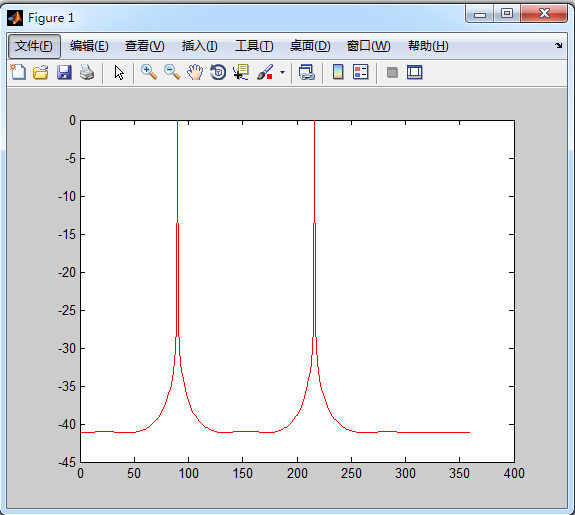The width and height of the screenshot is (575, 515).
Task: Open the 文件(F) menu
Action: (34, 46)
